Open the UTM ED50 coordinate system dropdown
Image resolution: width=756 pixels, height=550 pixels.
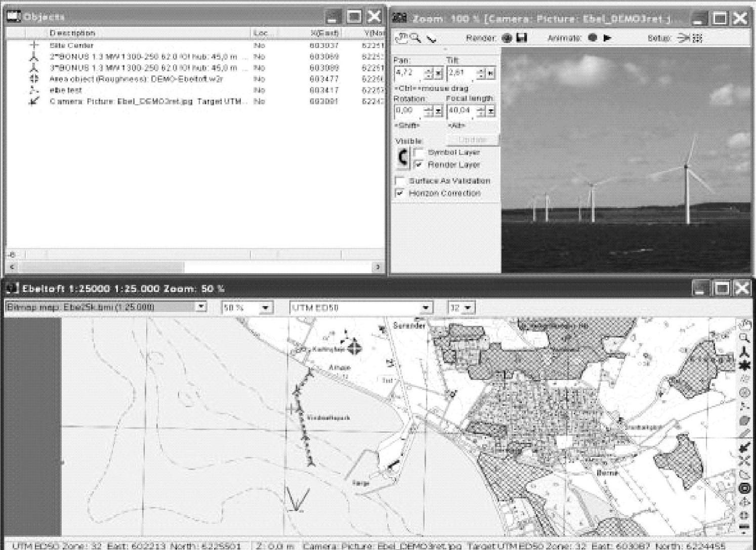click(426, 308)
